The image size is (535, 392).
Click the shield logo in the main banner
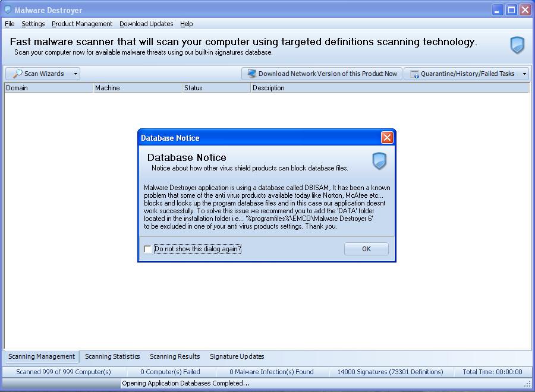point(517,45)
